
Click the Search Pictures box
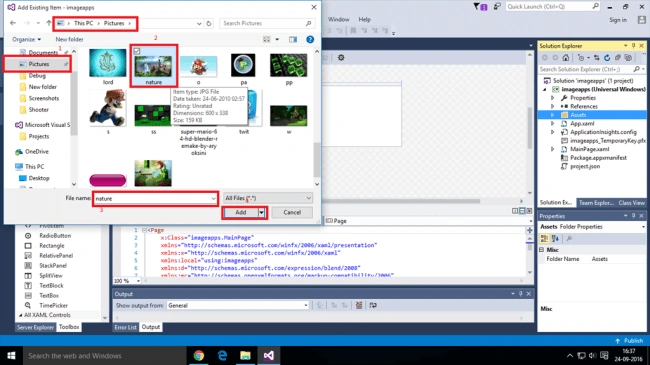[x=267, y=24]
